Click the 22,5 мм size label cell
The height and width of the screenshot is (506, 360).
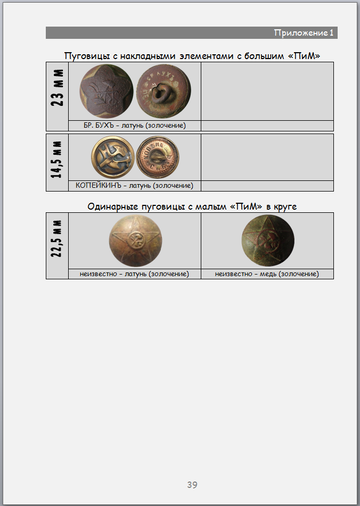point(57,246)
